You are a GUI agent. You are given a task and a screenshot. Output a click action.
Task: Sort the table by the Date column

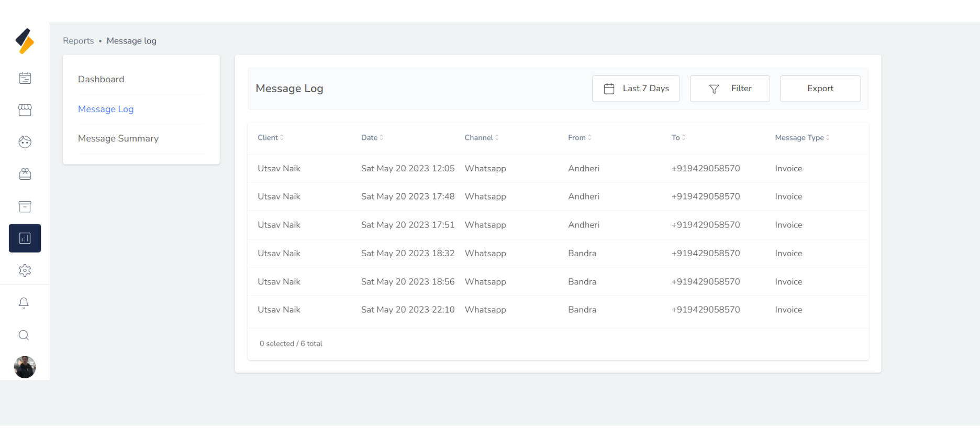click(372, 138)
